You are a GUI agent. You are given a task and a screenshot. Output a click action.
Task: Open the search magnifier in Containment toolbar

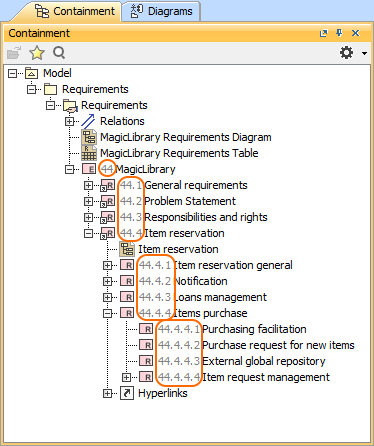click(x=59, y=53)
